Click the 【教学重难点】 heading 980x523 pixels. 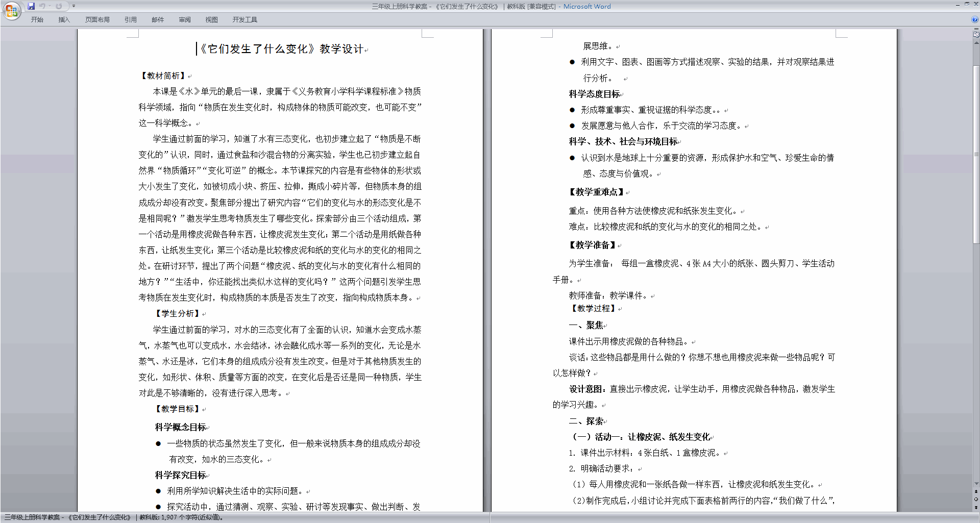(x=597, y=192)
